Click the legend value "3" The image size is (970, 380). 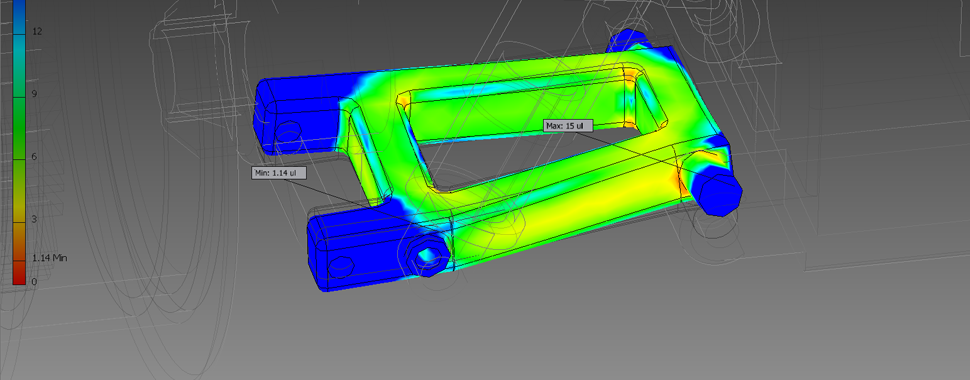(x=35, y=219)
